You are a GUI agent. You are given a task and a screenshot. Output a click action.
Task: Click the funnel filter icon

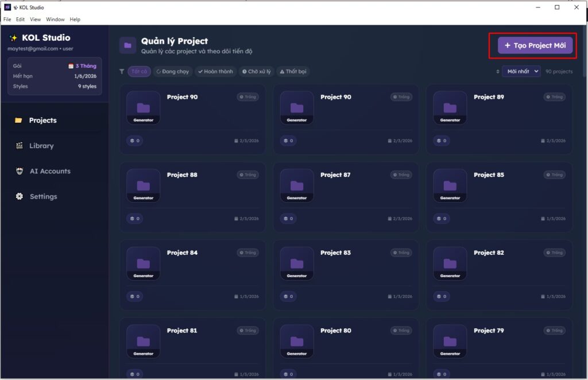[122, 72]
